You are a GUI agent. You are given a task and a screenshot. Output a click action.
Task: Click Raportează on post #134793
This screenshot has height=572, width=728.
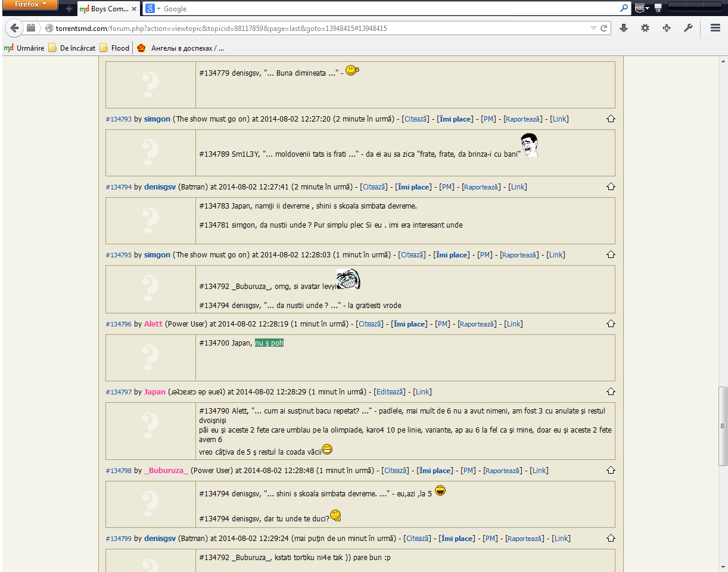523,119
